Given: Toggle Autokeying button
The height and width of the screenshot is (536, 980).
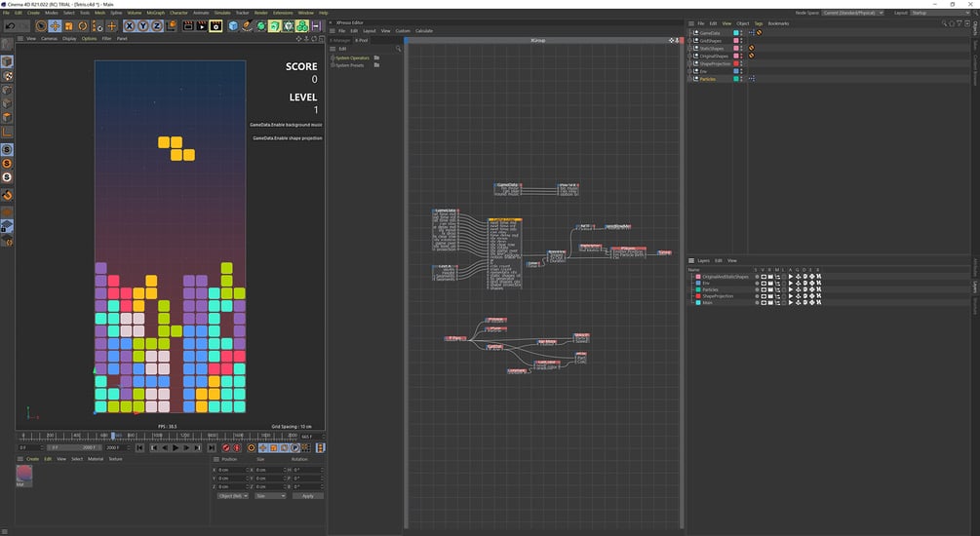Looking at the screenshot, I should pos(237,447).
